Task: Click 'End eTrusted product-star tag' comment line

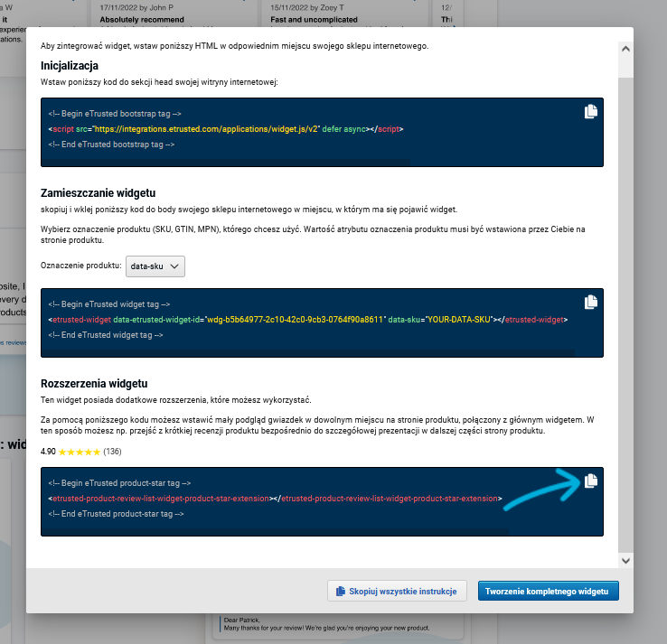Action: pos(116,514)
